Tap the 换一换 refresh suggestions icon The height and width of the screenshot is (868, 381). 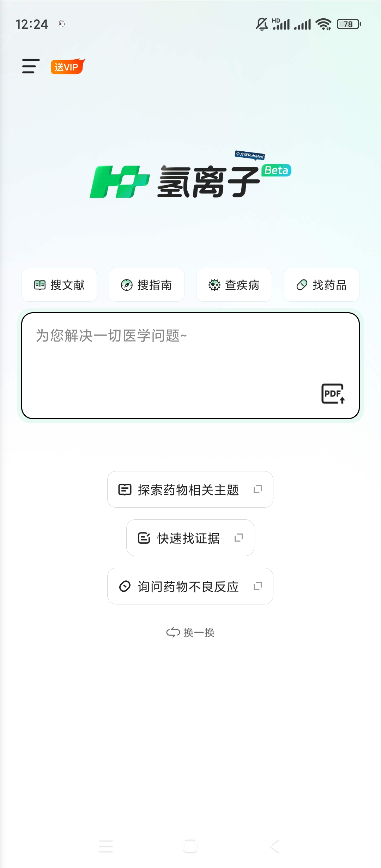(173, 632)
